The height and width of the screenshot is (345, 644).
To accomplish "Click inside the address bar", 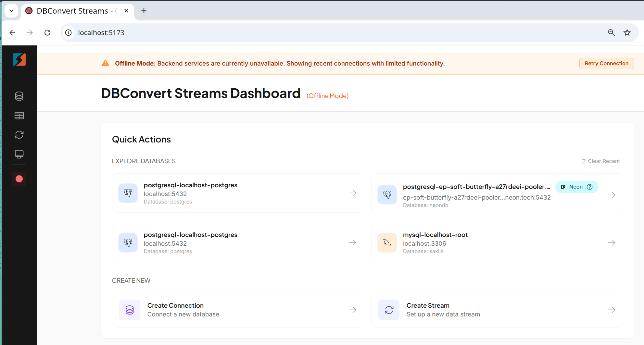I will pyautogui.click(x=227, y=32).
